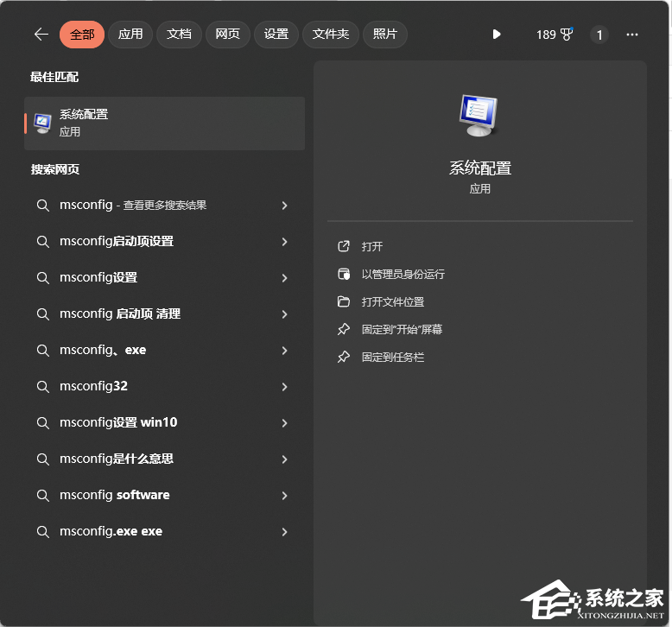Switch to the 文档 filter tab
672x627 pixels.
[179, 35]
